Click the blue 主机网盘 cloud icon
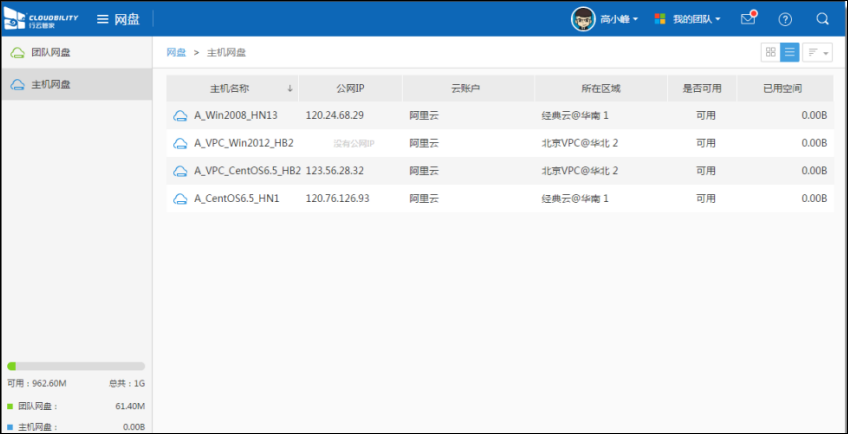Viewport: 848px width, 434px height. [x=18, y=84]
